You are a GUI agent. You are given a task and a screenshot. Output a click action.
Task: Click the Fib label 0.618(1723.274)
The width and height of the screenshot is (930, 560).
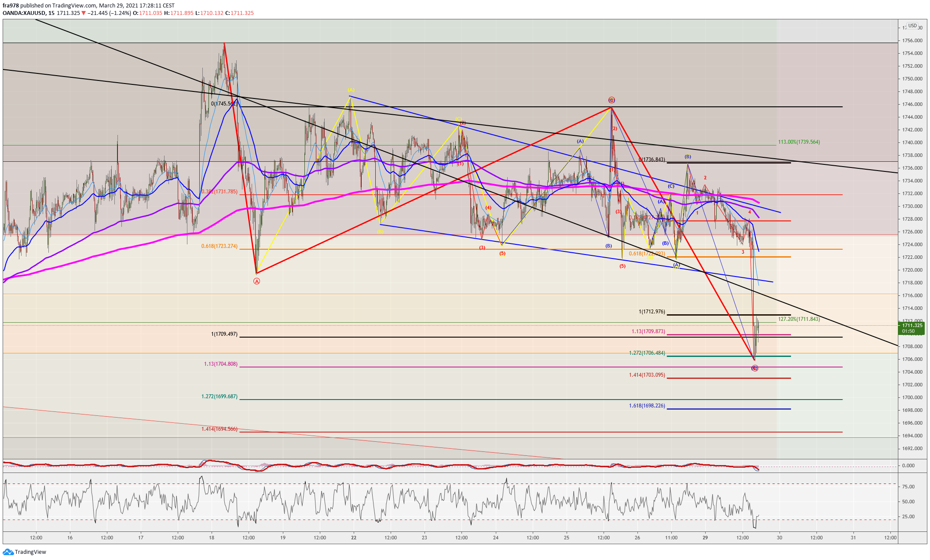[x=220, y=246]
